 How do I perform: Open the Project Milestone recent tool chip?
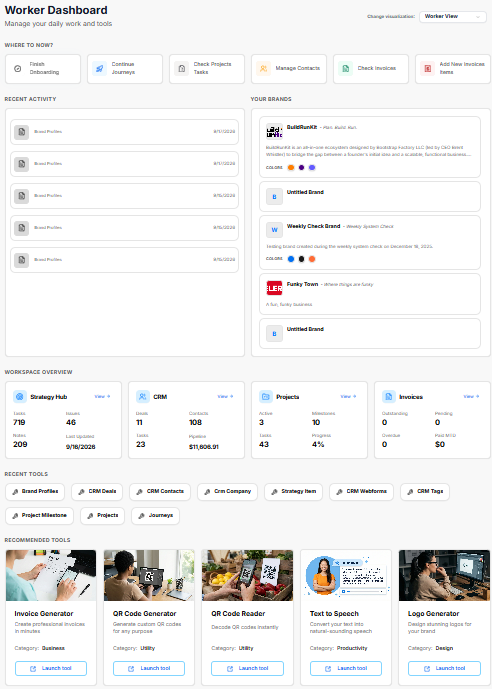coord(40,515)
